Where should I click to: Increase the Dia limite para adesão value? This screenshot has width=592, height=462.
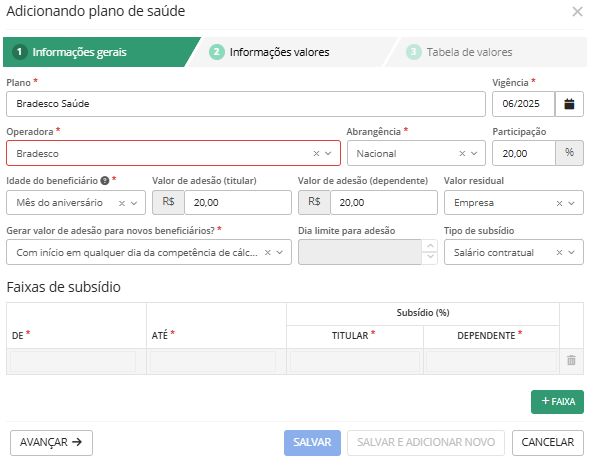click(x=430, y=246)
